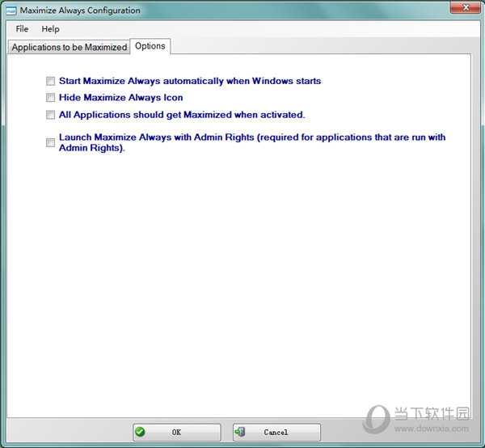Click the 'All Applications should get Maximized when activated.' label
Screen dimensions: 485x448
182,115
